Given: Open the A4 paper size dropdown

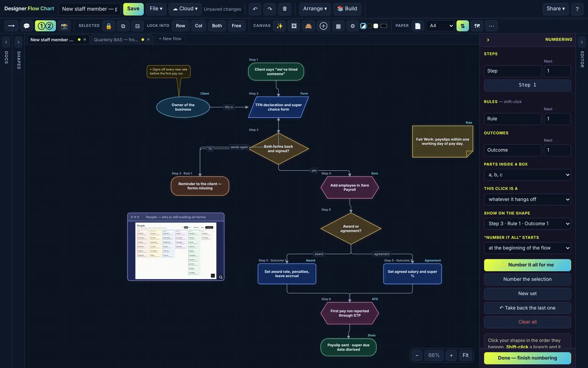Looking at the screenshot, I should tap(440, 26).
